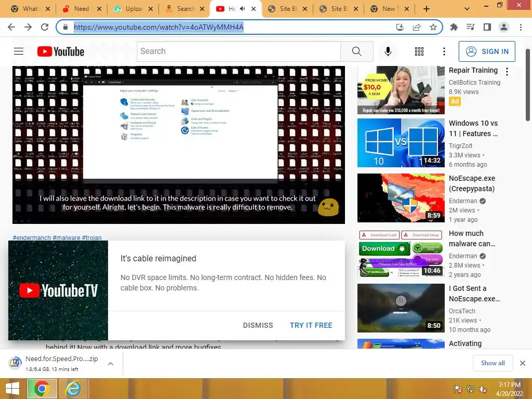Open the #trojan hashtag link
The image size is (532, 399).
point(91,237)
